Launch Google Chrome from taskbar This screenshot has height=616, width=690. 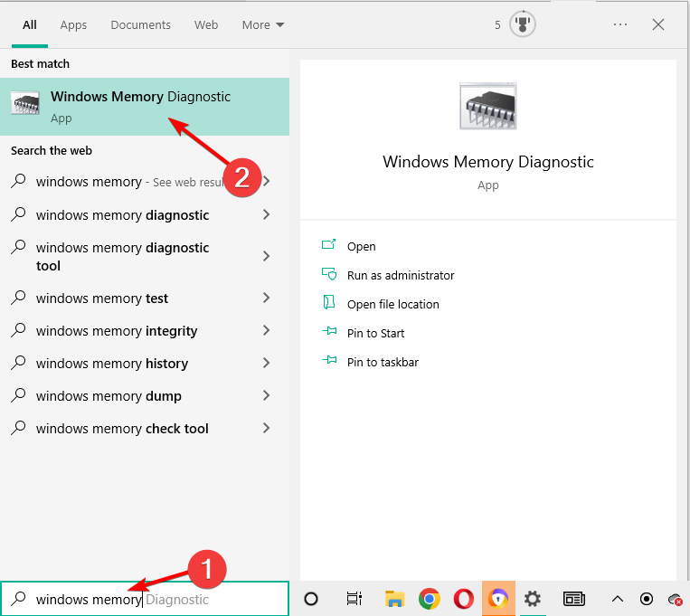coord(429,599)
